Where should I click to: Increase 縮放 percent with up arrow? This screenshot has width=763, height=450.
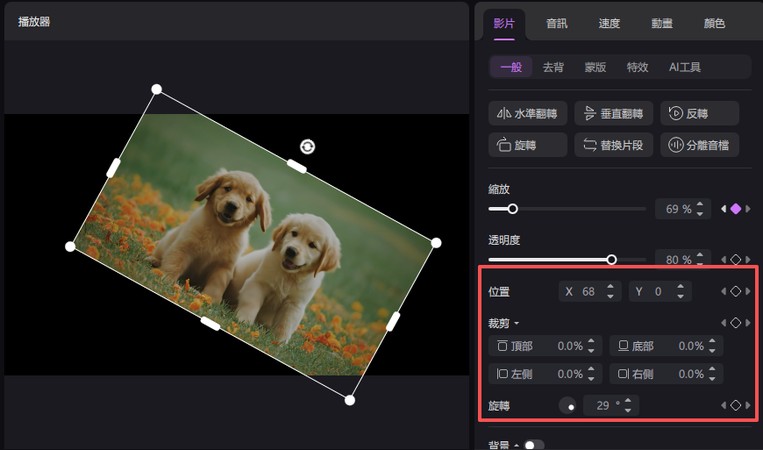[700, 205]
